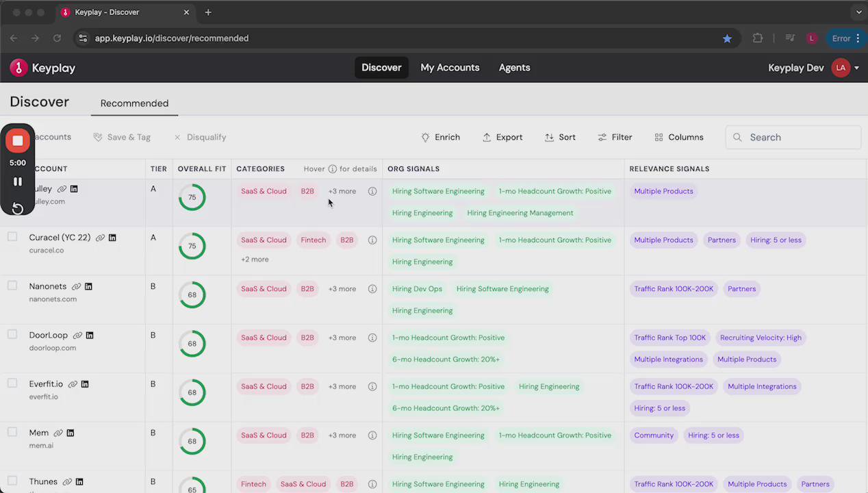Image resolution: width=868 pixels, height=493 pixels.
Task: Check the Everfit.io row checkbox
Action: (12, 383)
